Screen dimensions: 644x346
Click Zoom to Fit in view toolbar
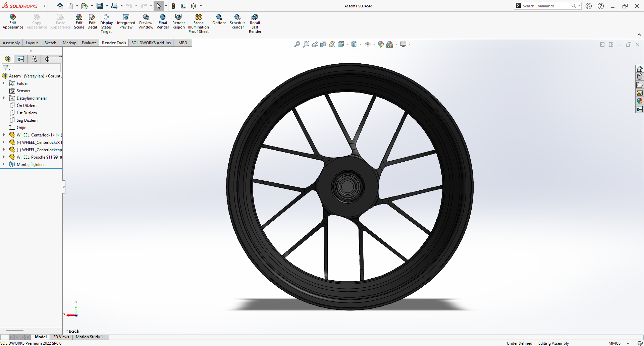click(297, 44)
